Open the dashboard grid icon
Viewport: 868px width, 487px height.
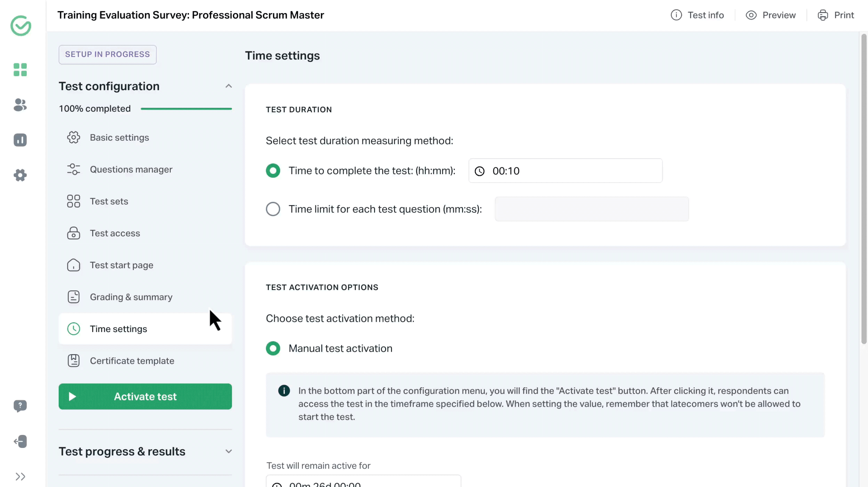(20, 70)
